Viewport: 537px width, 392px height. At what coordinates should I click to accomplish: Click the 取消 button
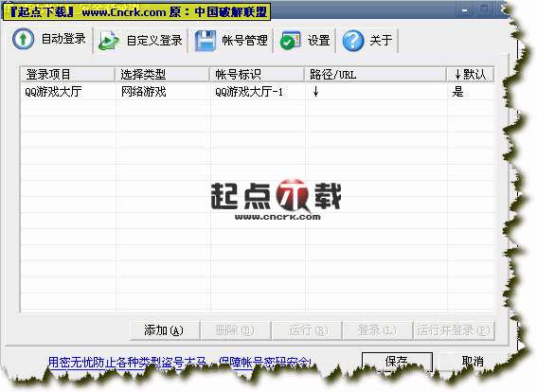pos(473,361)
